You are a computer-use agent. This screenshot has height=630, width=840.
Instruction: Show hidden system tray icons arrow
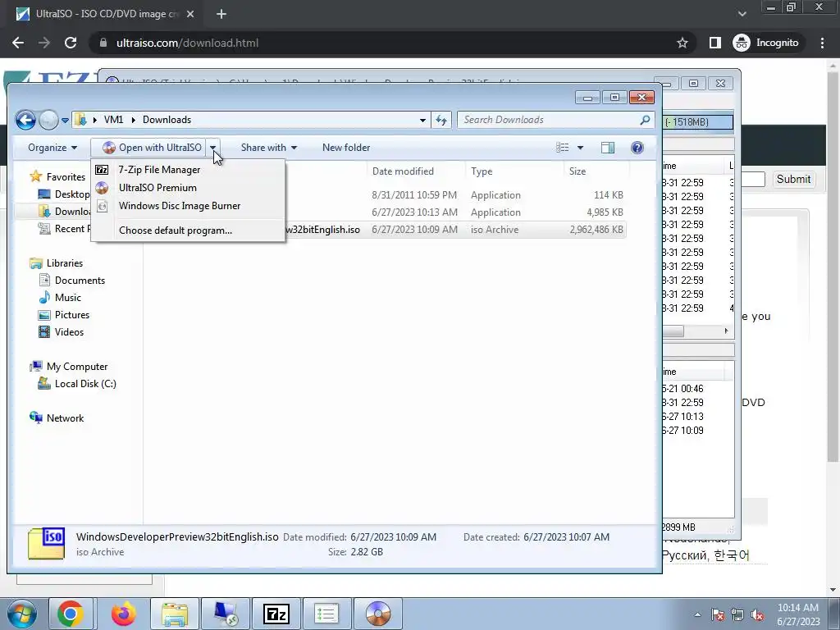pyautogui.click(x=697, y=614)
